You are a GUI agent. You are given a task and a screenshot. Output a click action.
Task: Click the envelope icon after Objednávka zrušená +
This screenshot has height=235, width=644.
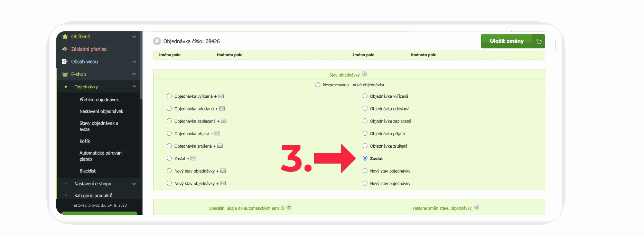220,146
